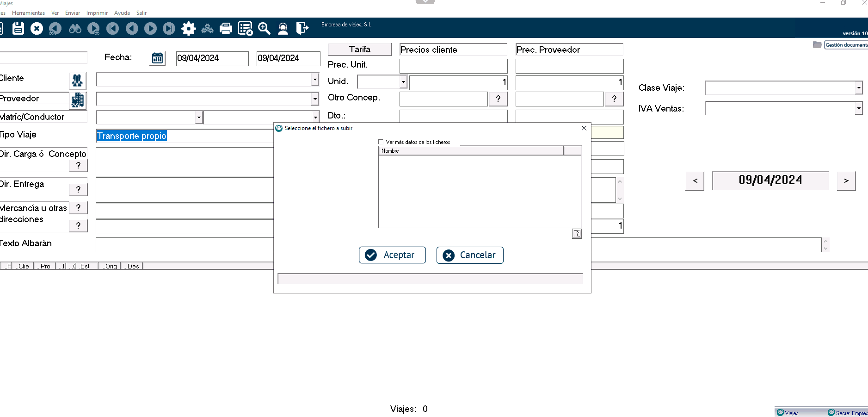
Task: Open the calendar picker beside Fecha
Action: pyautogui.click(x=157, y=58)
